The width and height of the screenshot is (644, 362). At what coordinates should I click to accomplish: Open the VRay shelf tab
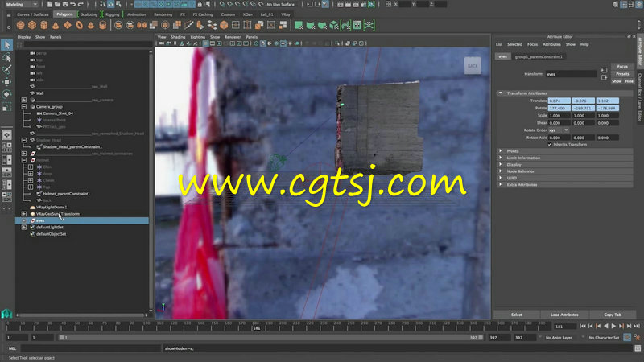point(286,14)
